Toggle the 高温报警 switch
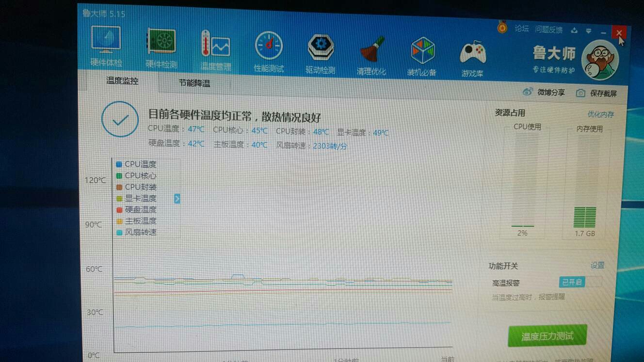Screen dimensions: 644x362 (580, 282)
